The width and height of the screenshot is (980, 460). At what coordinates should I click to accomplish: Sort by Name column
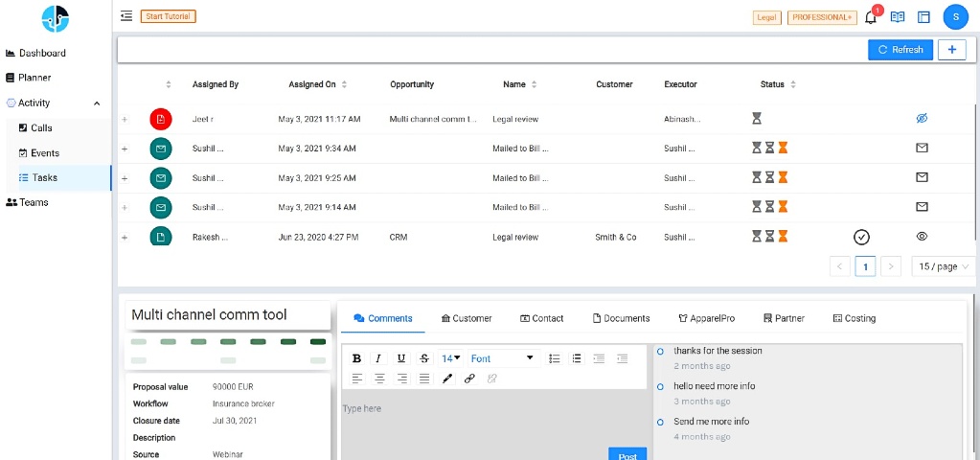(534, 84)
